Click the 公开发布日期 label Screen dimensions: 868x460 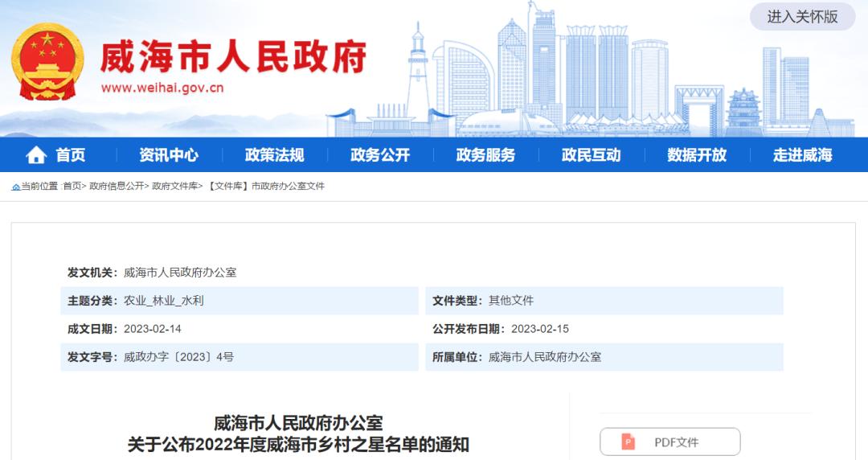(469, 329)
